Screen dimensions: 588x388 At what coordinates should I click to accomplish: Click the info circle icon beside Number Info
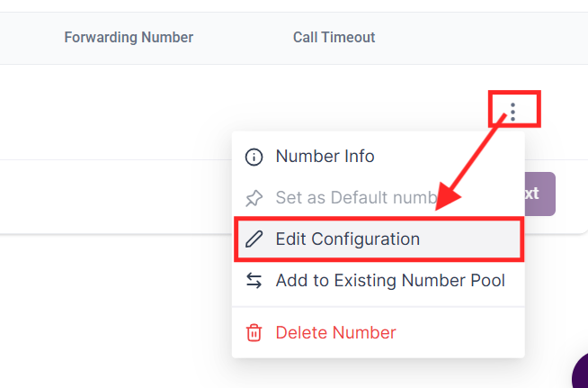(x=254, y=157)
